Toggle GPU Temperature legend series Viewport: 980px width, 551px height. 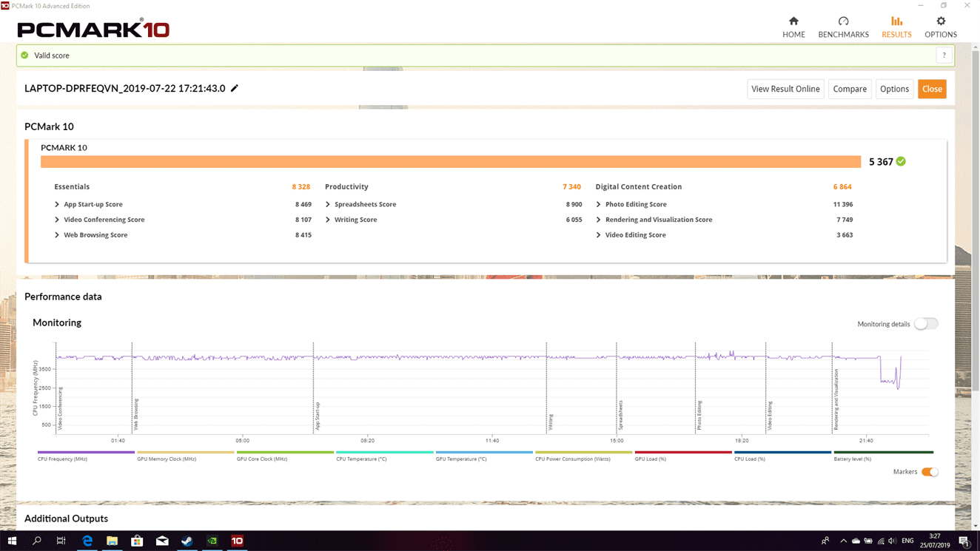(x=484, y=456)
